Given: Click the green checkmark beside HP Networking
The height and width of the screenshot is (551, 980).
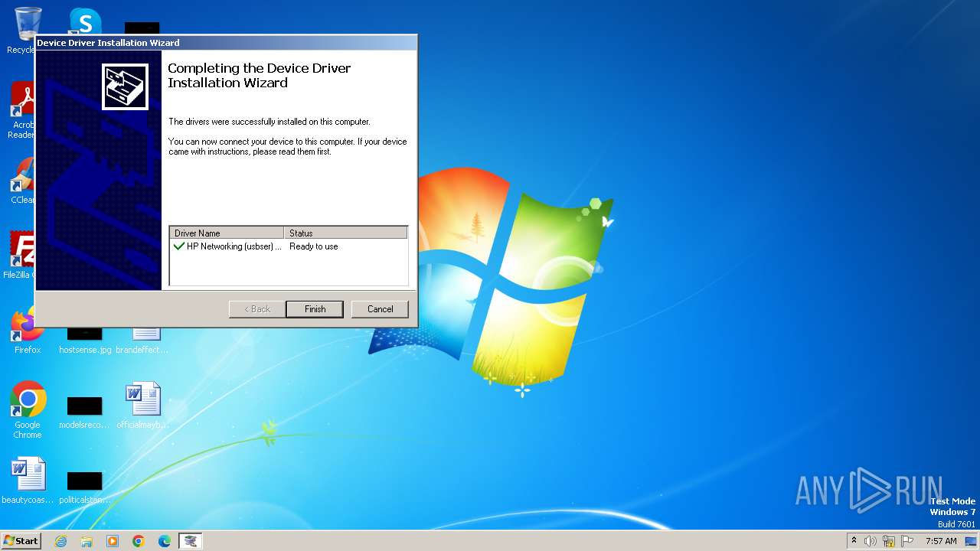Looking at the screenshot, I should (178, 246).
